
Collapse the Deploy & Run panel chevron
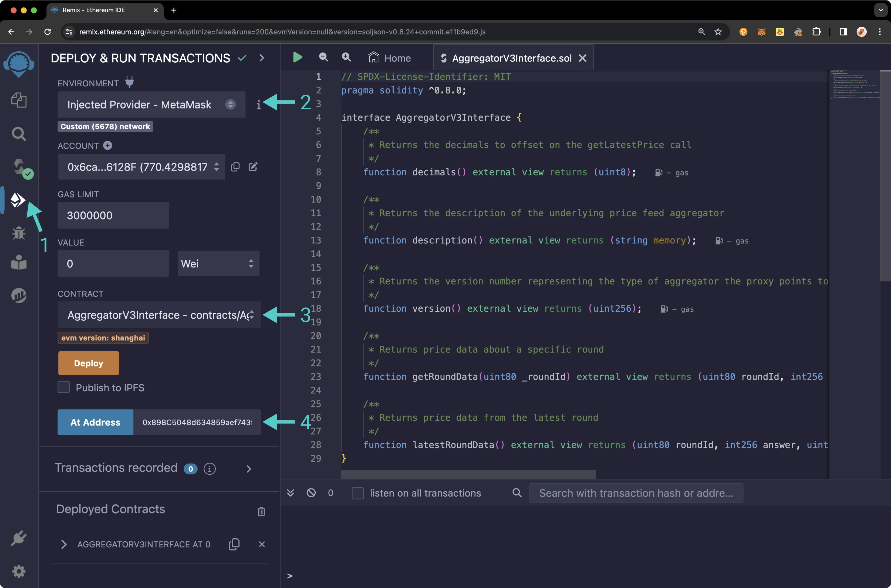(262, 58)
